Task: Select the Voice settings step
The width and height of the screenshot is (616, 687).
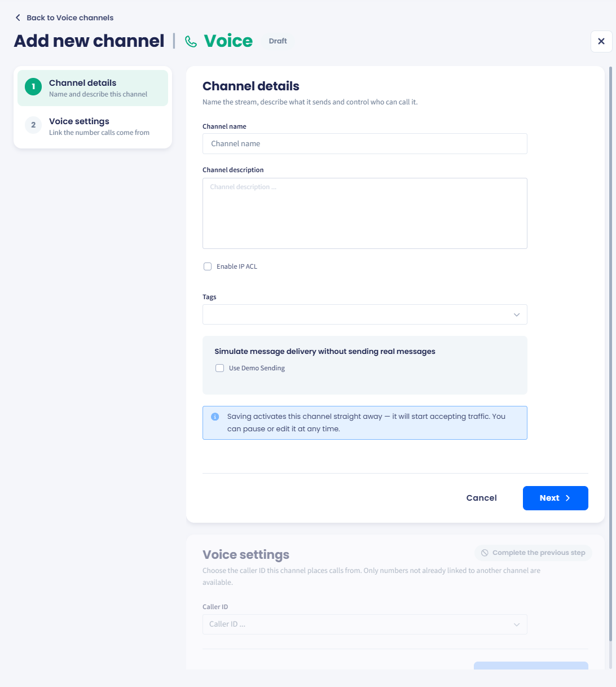Action: coord(93,126)
